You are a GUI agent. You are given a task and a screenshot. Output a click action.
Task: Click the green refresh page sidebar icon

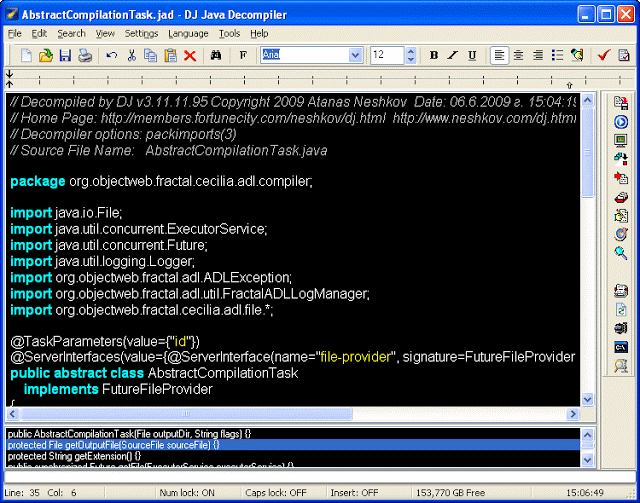[x=621, y=310]
